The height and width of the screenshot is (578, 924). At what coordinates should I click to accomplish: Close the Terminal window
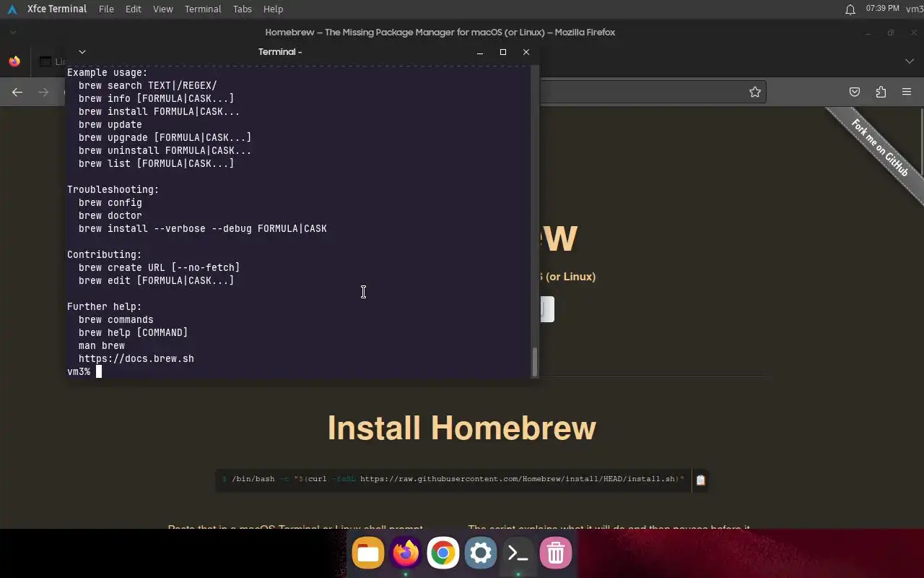coord(526,52)
